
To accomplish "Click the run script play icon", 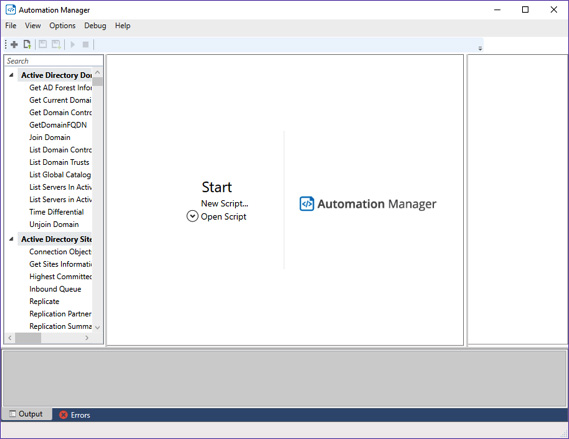I will (73, 45).
